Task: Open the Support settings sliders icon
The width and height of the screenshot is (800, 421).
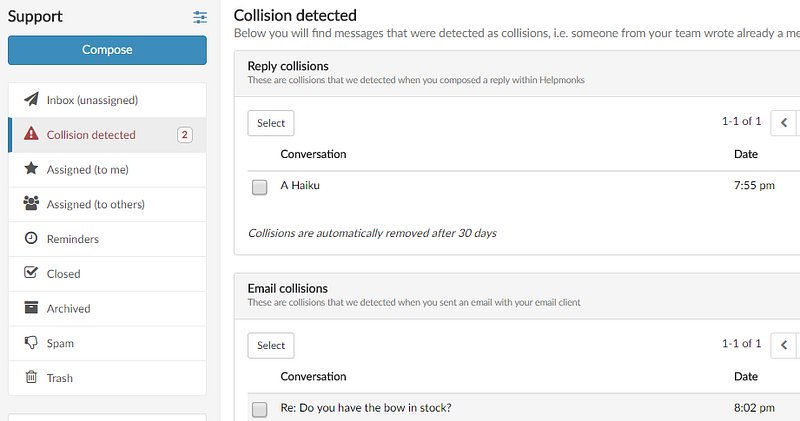Action: click(200, 17)
